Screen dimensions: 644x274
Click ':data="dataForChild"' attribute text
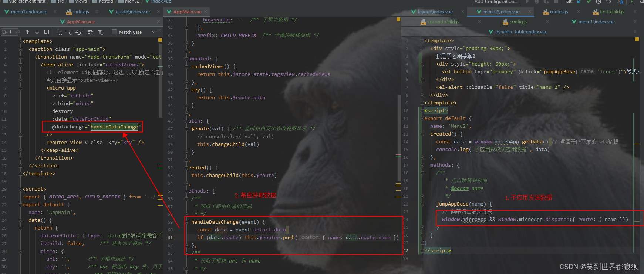click(81, 119)
